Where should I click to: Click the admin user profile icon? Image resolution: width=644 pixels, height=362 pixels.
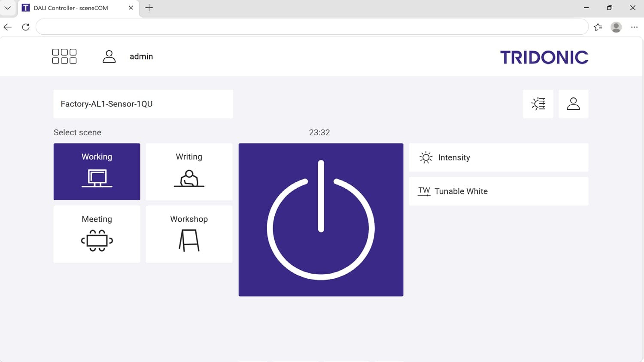coord(109,56)
